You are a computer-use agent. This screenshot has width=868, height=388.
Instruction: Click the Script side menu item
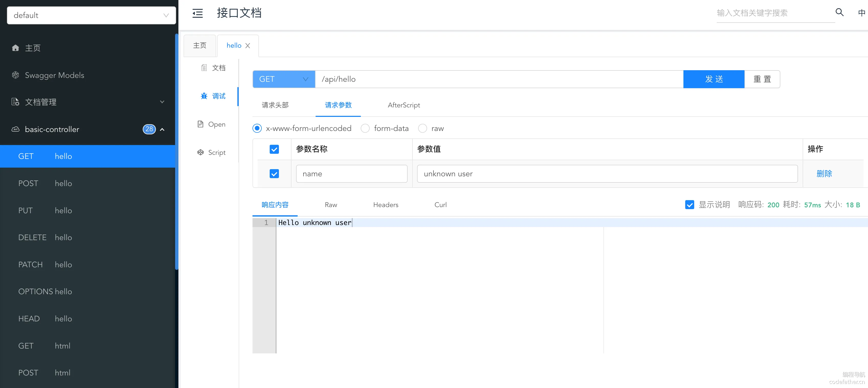(x=211, y=152)
